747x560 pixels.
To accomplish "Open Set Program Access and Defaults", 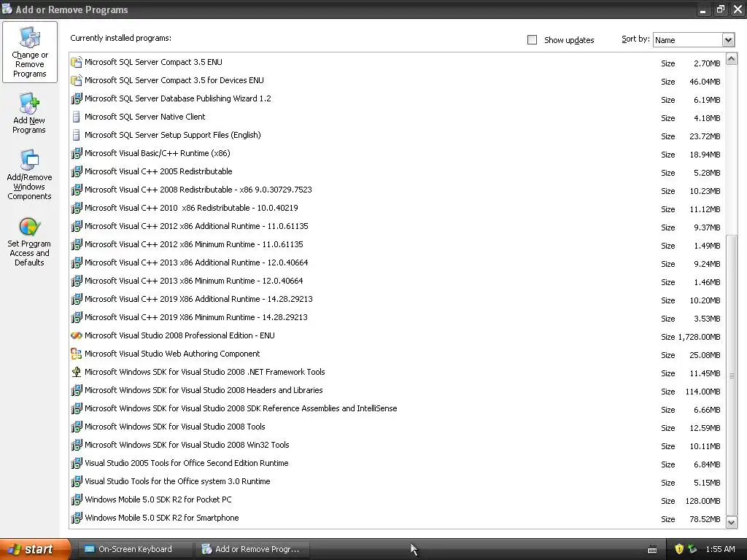I will [29, 241].
